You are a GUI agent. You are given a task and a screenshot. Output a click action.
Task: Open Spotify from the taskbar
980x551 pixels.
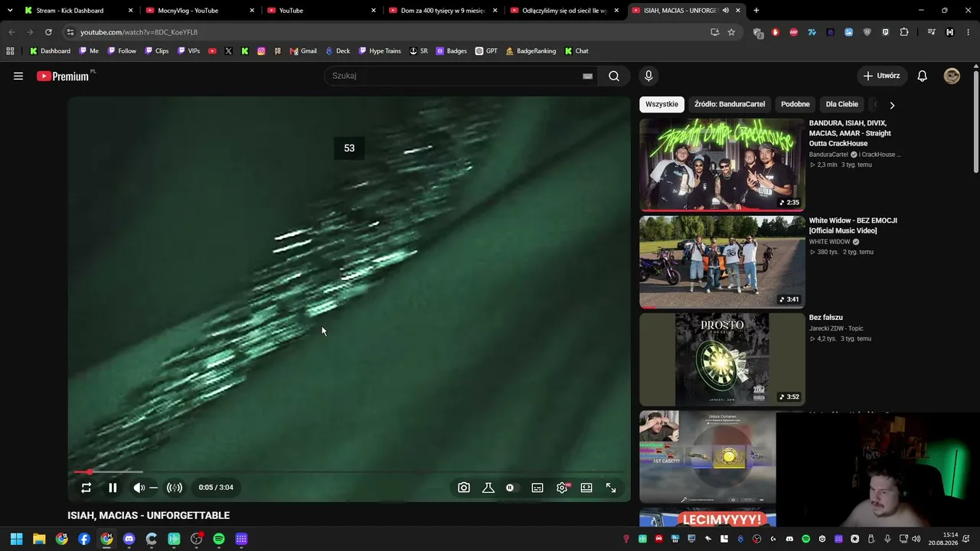[219, 539]
